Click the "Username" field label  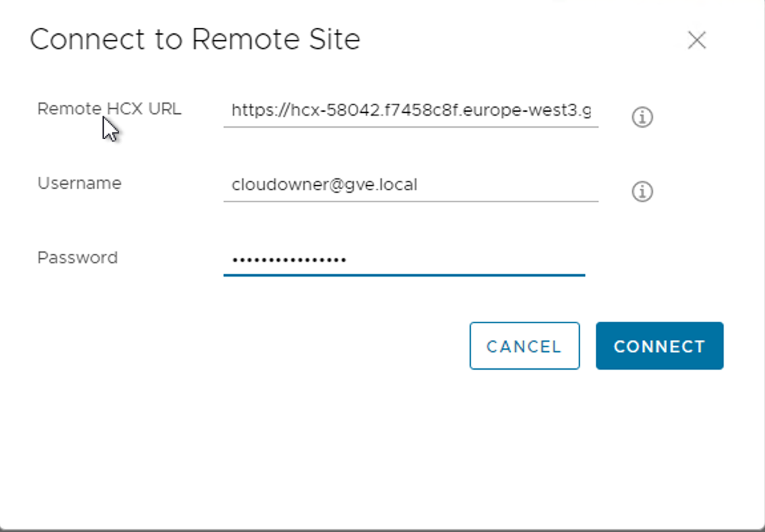pos(79,184)
